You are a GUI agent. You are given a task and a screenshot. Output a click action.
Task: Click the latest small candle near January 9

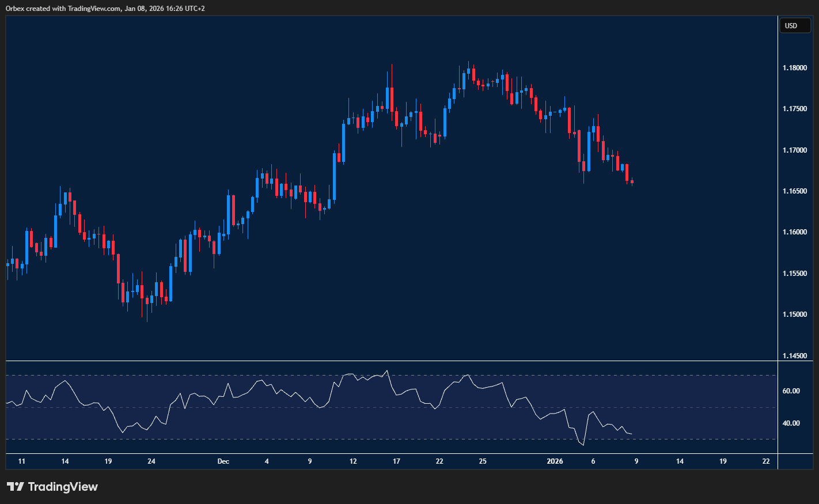[631, 183]
